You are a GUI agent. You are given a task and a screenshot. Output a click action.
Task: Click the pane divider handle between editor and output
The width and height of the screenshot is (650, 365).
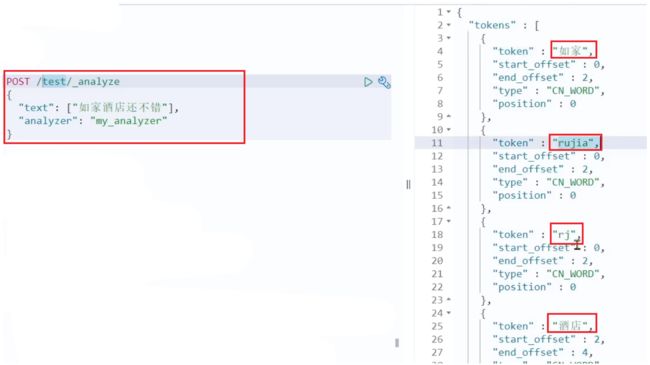[x=408, y=184]
